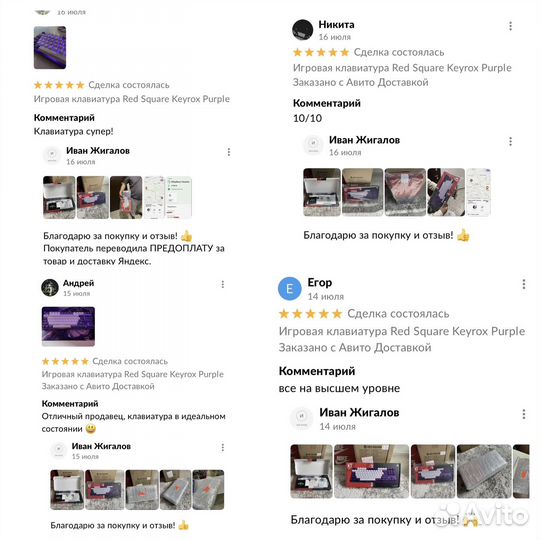Click Егор's blue letter E avatar
Image resolution: width=540 pixels, height=540 pixels.
[x=290, y=289]
